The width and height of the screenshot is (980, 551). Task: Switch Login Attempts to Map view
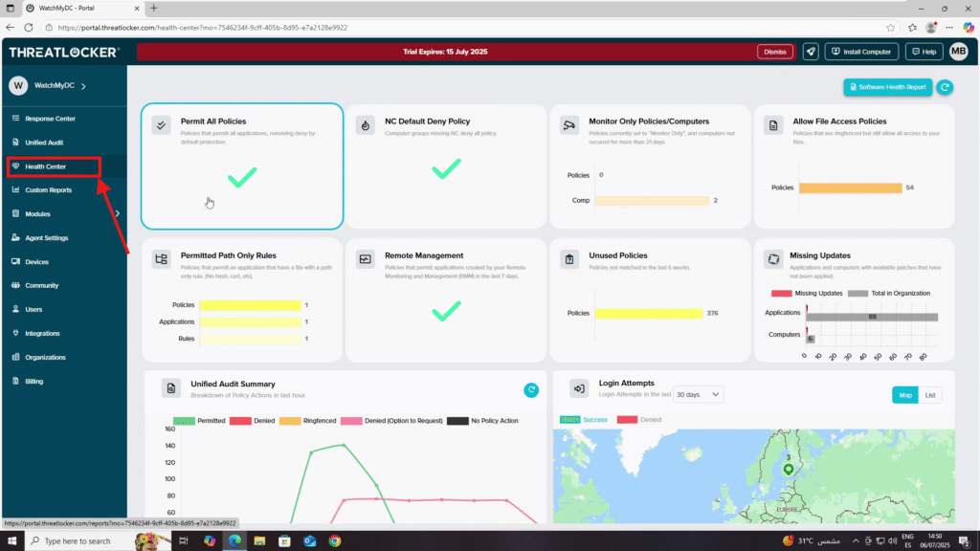(x=905, y=395)
